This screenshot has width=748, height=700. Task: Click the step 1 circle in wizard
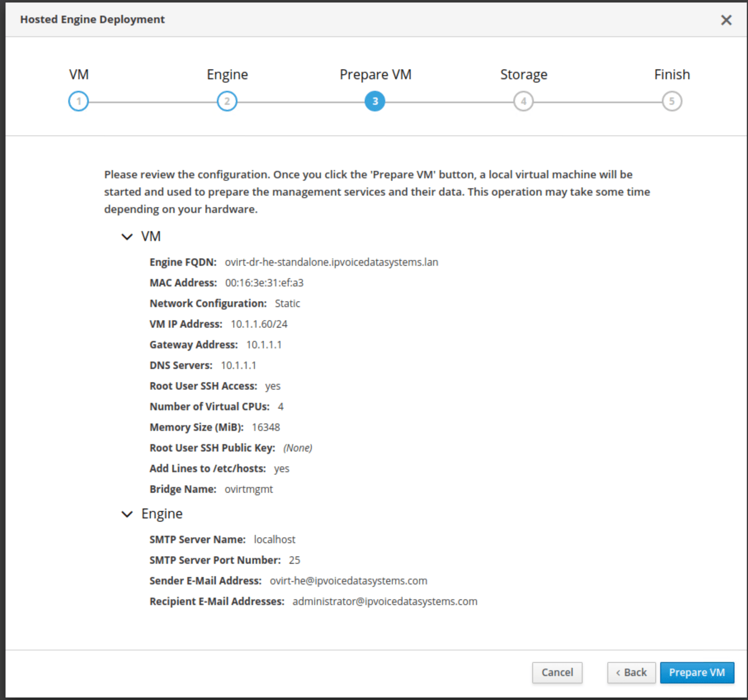tap(79, 101)
